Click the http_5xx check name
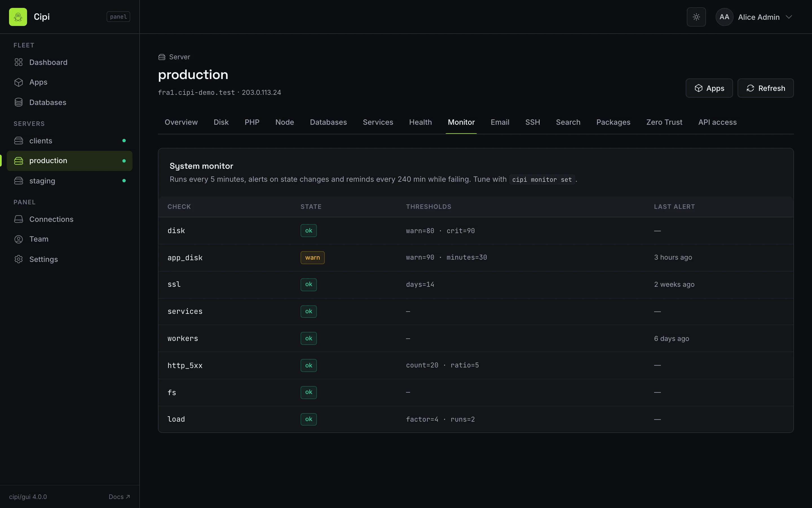The image size is (812, 508). pyautogui.click(x=185, y=365)
